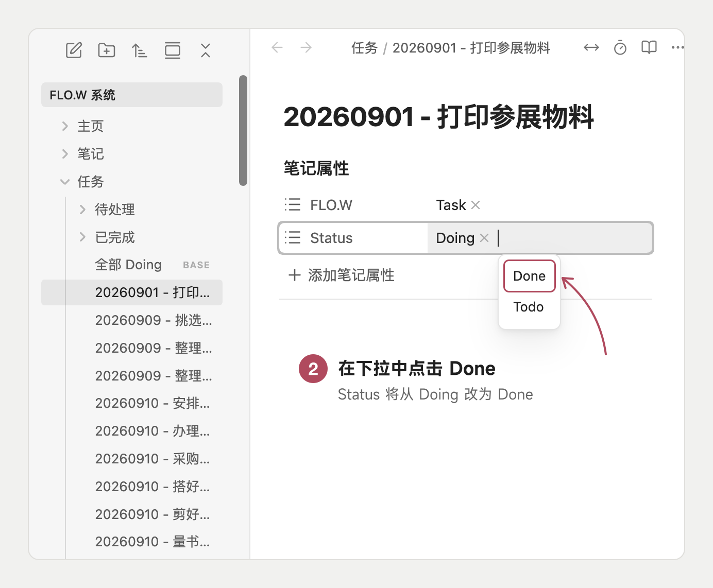This screenshot has height=588, width=713.
Task: Collapse the 任务 folder
Action: click(65, 182)
